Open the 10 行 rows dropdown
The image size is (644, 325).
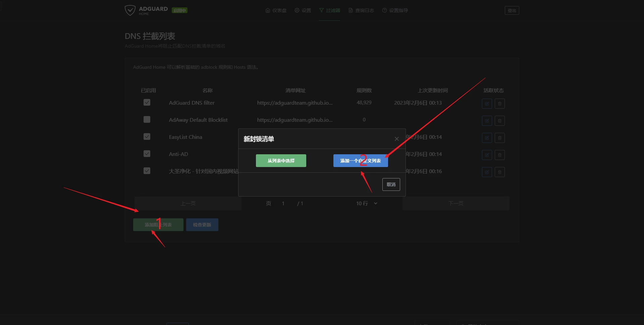pos(367,203)
